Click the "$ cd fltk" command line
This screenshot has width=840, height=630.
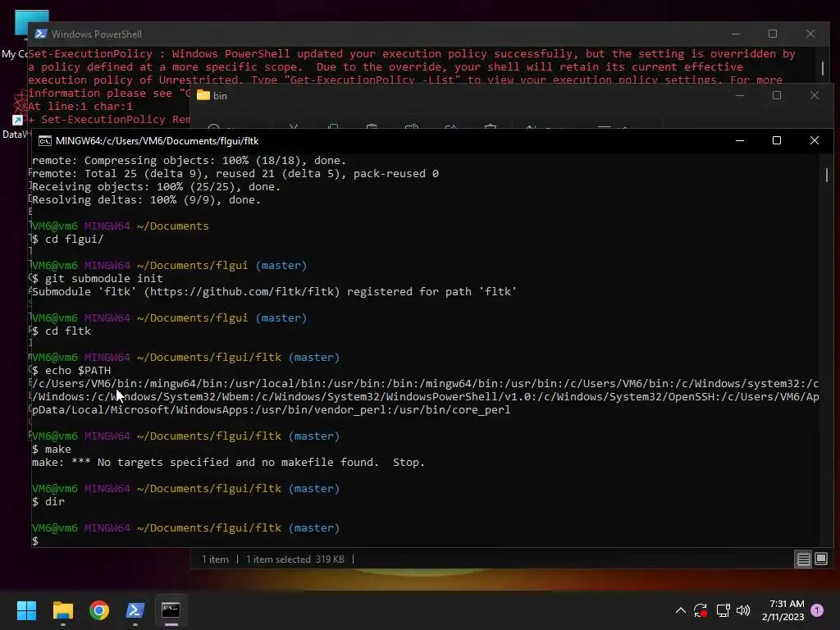click(62, 331)
